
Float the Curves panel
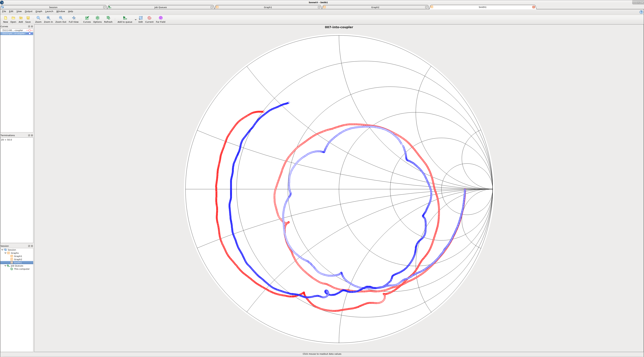29,27
